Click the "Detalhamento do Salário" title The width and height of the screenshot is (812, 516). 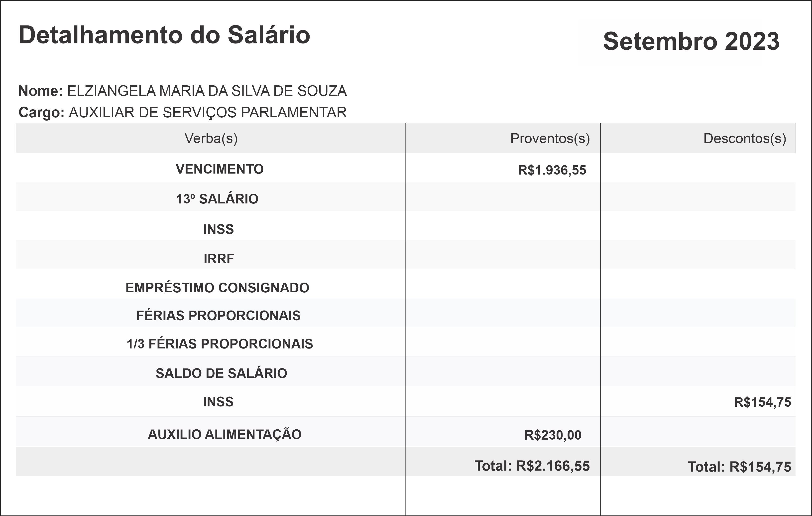pyautogui.click(x=164, y=35)
